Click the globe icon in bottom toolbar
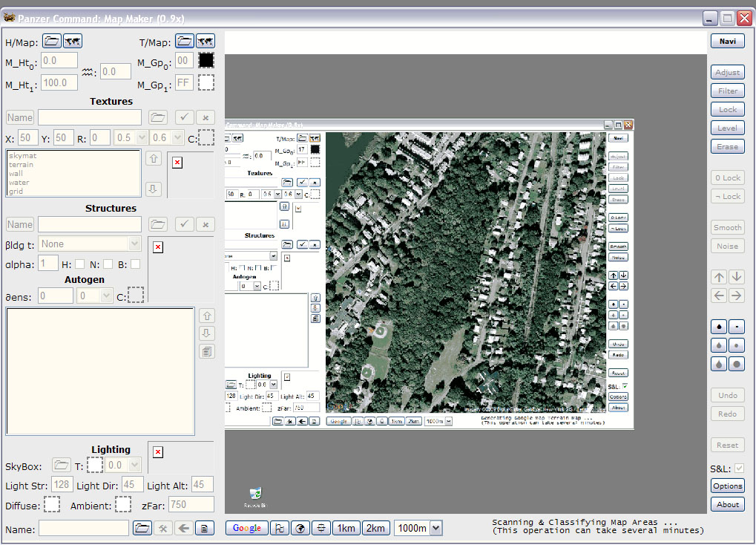The width and height of the screenshot is (756, 545). 300,528
